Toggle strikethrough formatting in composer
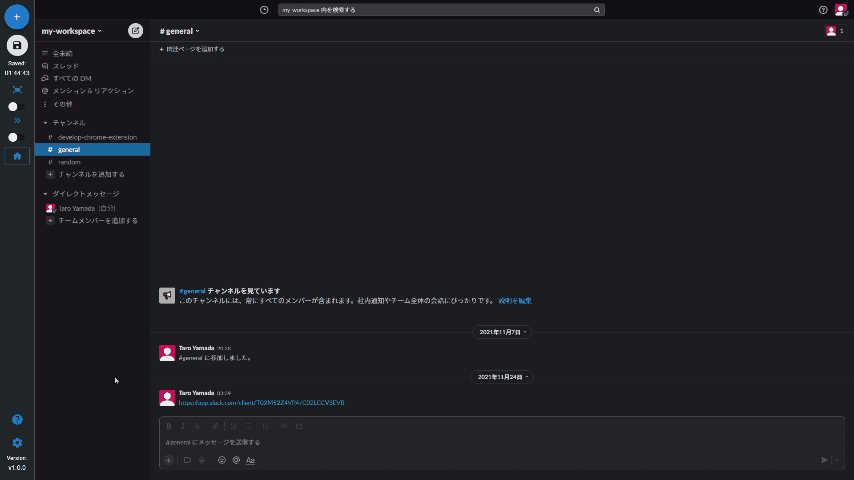Viewport: 854px width, 480px height. point(197,426)
